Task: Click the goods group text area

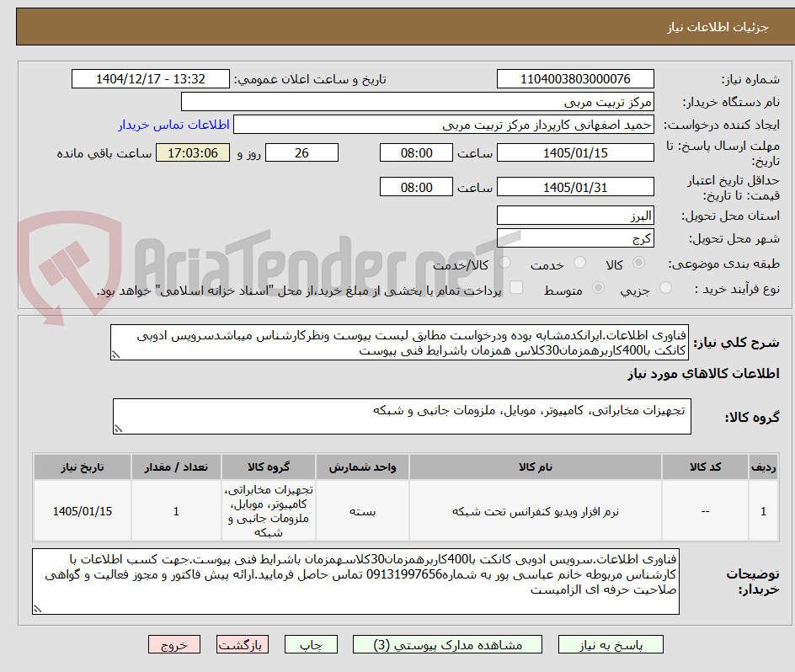Action: (x=402, y=416)
